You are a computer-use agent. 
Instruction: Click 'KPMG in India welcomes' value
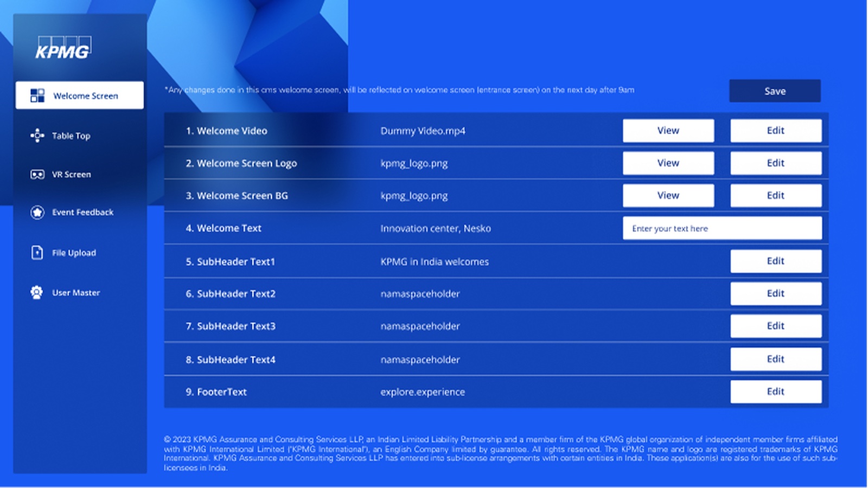point(435,262)
